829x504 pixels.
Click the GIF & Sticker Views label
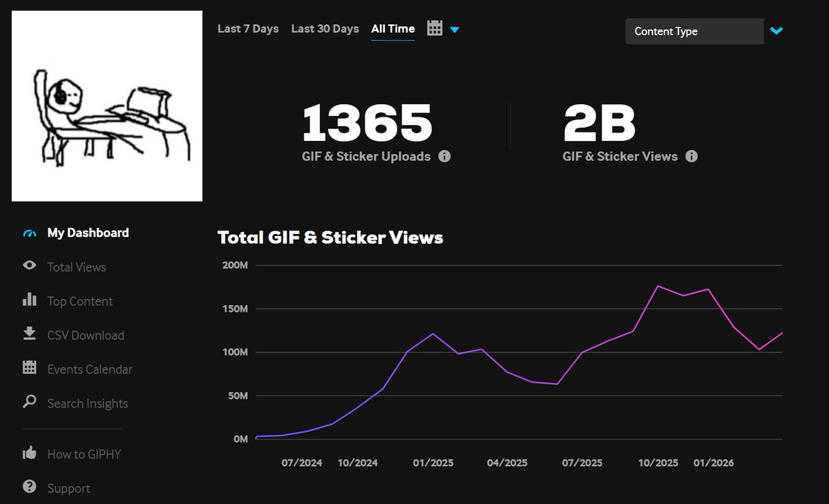pyautogui.click(x=620, y=157)
